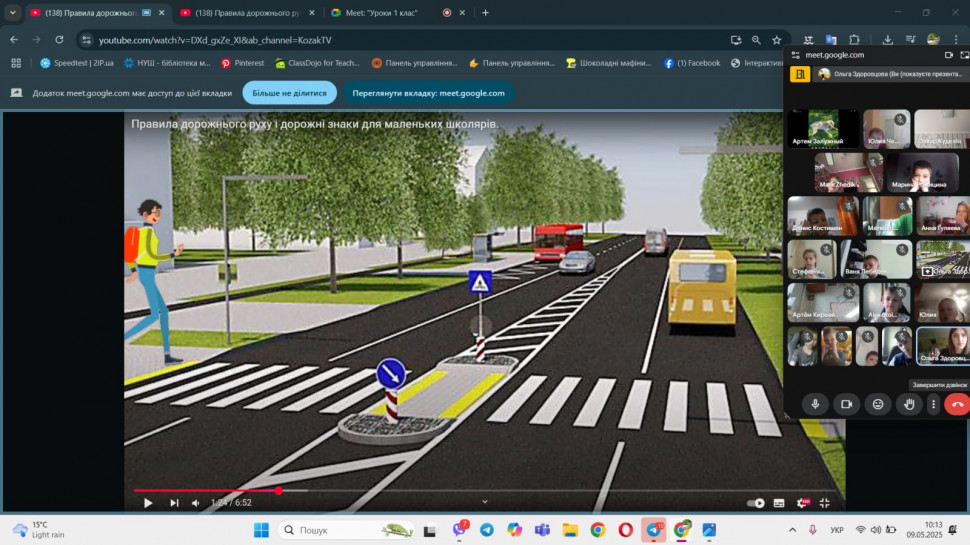This screenshot has height=545, width=970.
Task: Exit full screen mode in player
Action: pyautogui.click(x=825, y=503)
